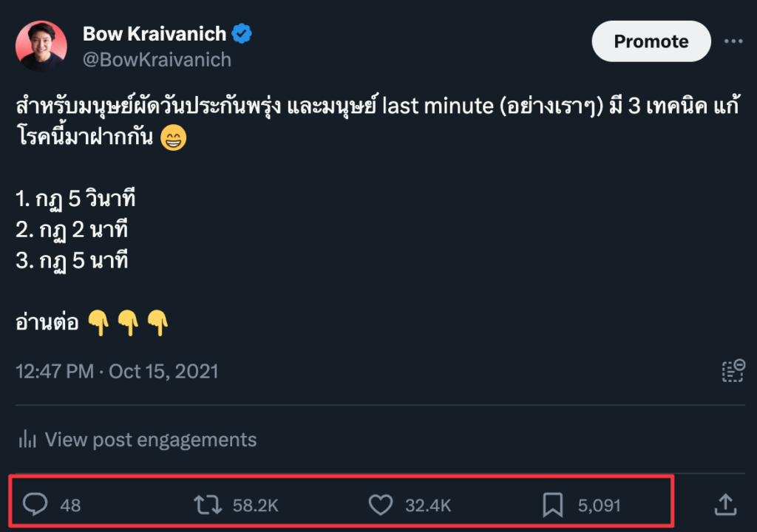Image resolution: width=757 pixels, height=532 pixels.
Task: Open the three-dot more options menu
Action: tap(733, 41)
